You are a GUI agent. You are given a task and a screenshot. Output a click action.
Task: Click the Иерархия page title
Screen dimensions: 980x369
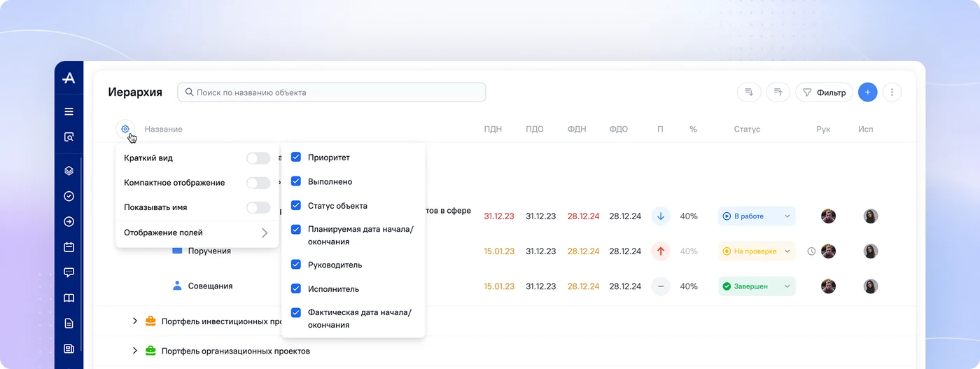click(x=135, y=92)
